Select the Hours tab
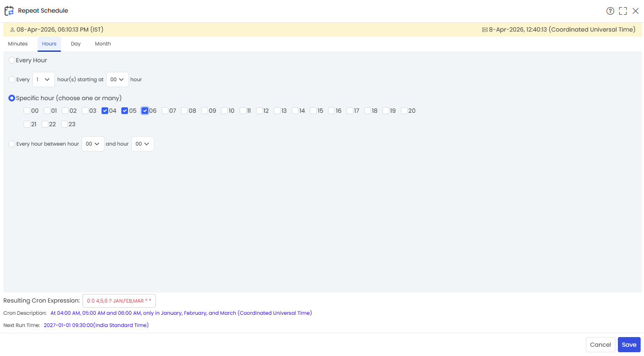 pos(49,44)
